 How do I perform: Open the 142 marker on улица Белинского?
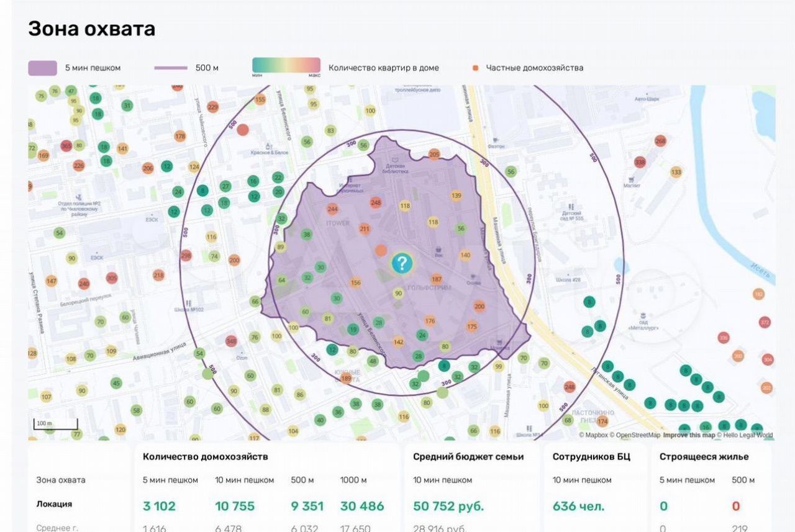[399, 342]
